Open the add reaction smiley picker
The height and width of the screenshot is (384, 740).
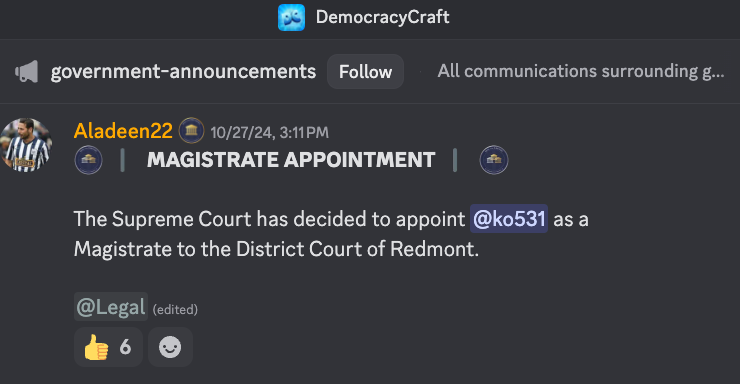pos(170,347)
